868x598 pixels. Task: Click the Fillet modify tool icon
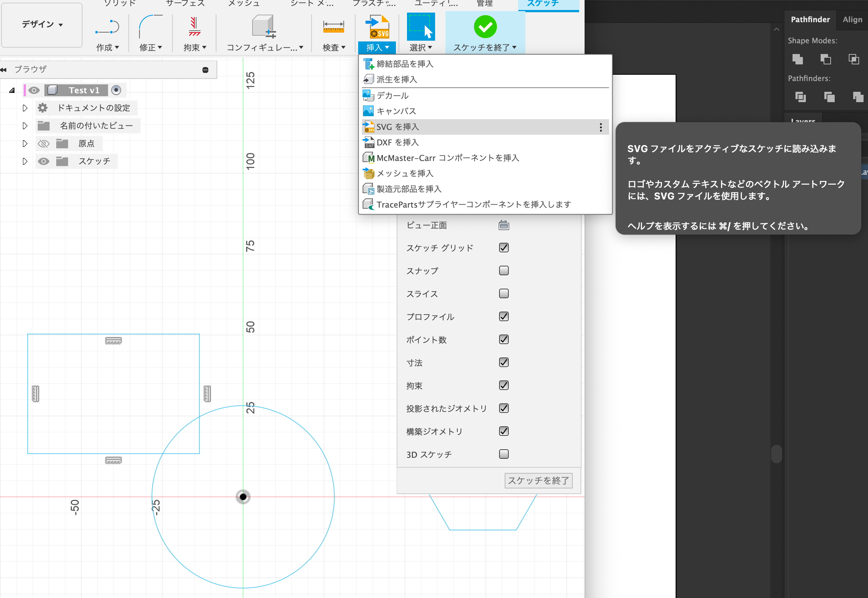[150, 27]
